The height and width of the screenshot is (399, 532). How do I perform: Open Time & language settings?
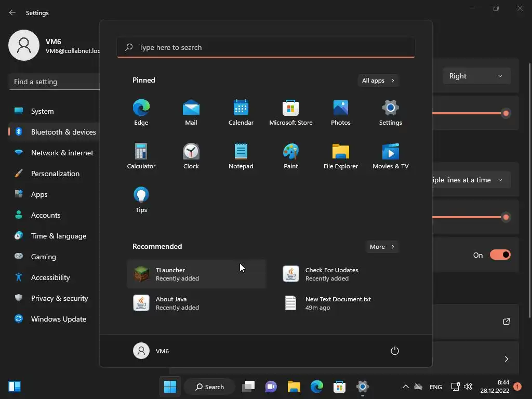[x=54, y=236]
